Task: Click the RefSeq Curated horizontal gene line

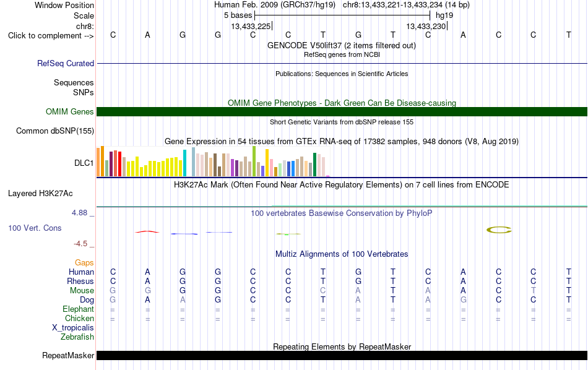Action: point(342,63)
